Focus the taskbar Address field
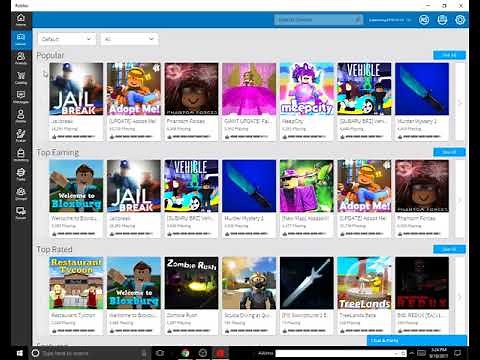480x360 pixels. coord(341,353)
